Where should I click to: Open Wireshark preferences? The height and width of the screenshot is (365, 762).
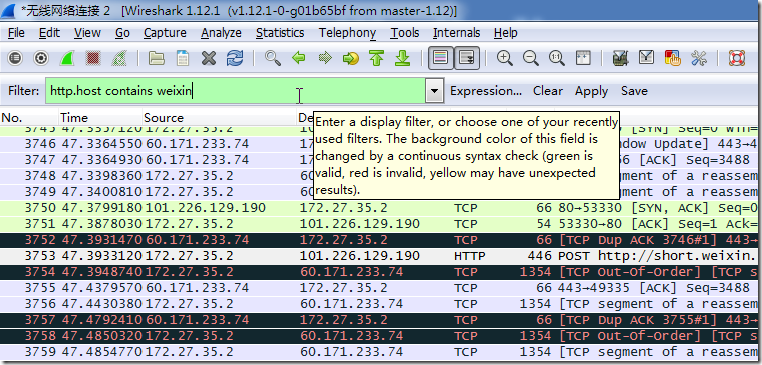pos(698,59)
